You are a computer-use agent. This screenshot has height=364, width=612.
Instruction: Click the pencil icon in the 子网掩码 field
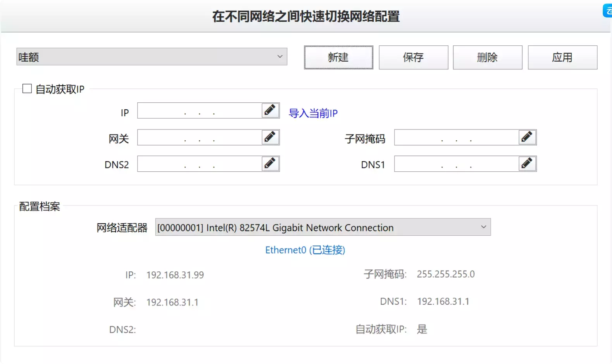tap(527, 137)
